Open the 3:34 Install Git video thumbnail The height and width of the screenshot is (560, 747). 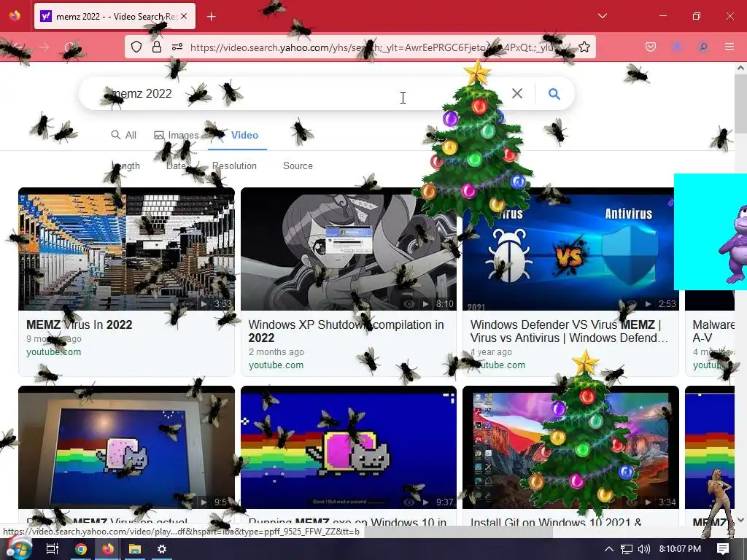[x=570, y=447]
